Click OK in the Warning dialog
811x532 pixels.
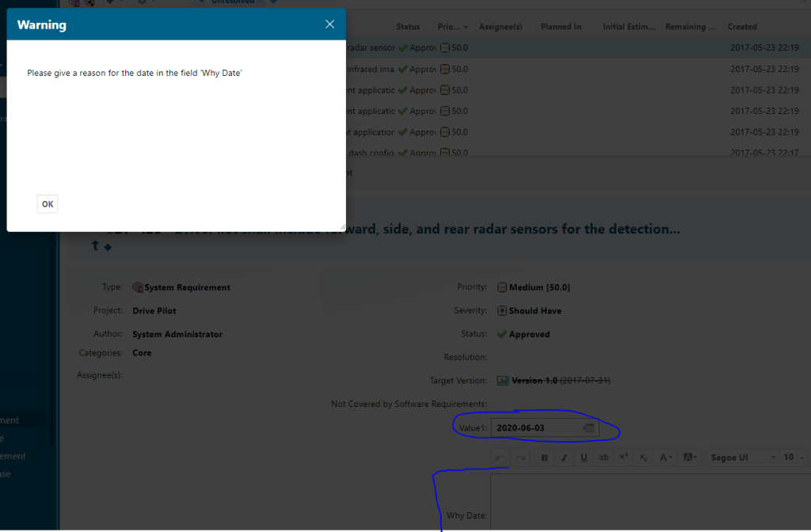pyautogui.click(x=48, y=204)
